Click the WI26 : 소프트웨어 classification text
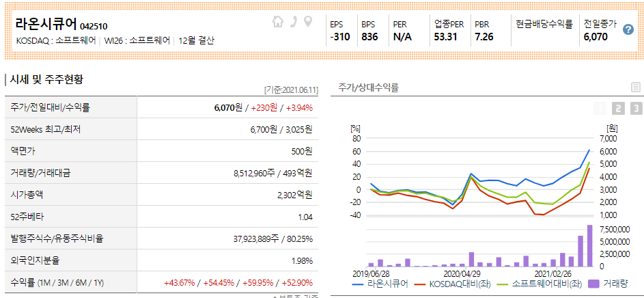 pos(137,40)
